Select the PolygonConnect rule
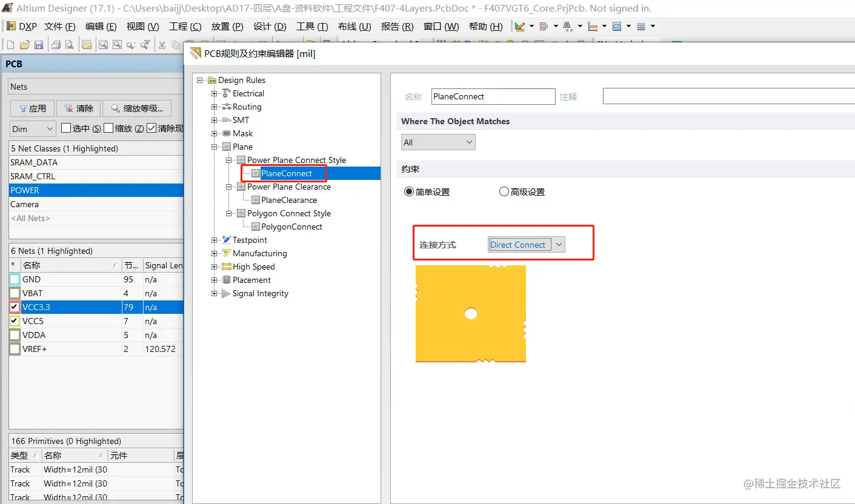Viewport: 855px width, 504px height. (x=291, y=227)
